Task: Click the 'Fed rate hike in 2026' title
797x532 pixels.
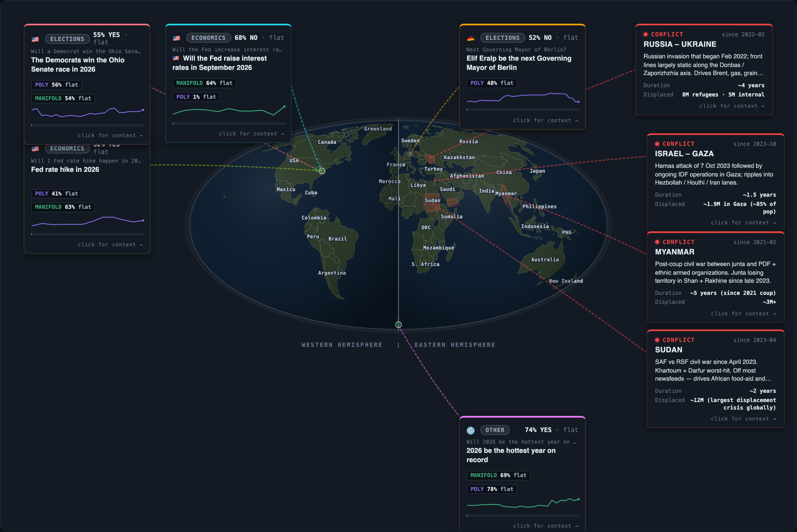Action: [x=65, y=170]
